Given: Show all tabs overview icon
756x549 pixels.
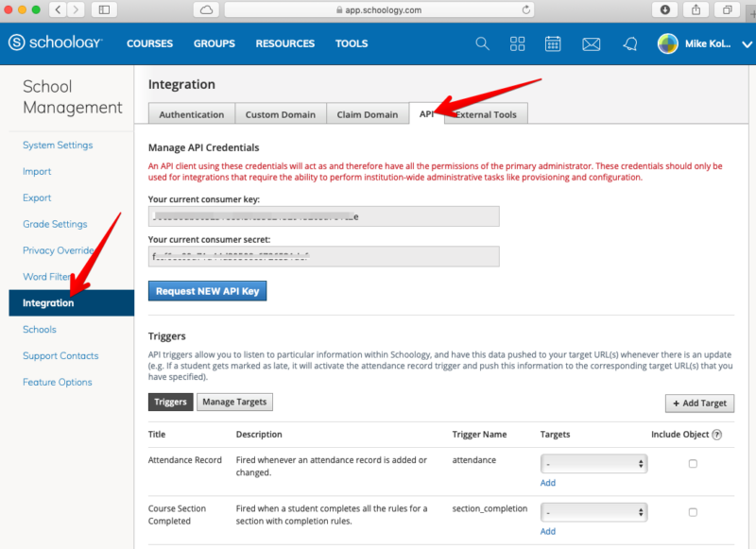Looking at the screenshot, I should click(727, 9).
